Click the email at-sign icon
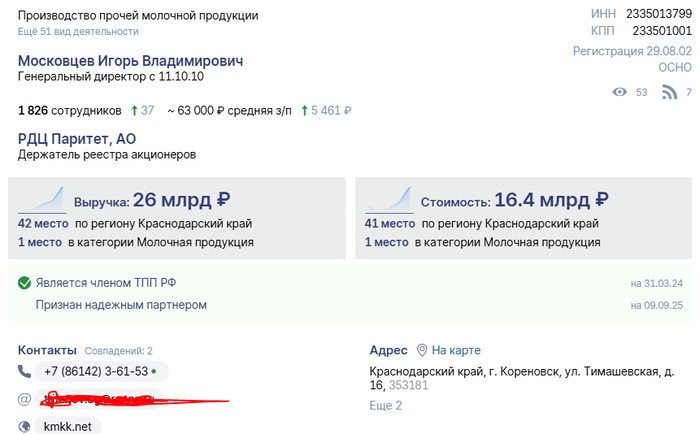The image size is (700, 434). coord(25,399)
